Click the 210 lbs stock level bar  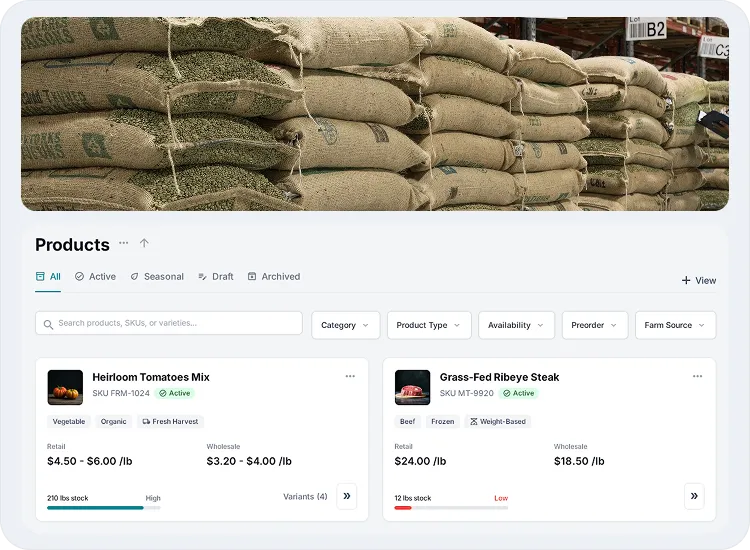[103, 508]
